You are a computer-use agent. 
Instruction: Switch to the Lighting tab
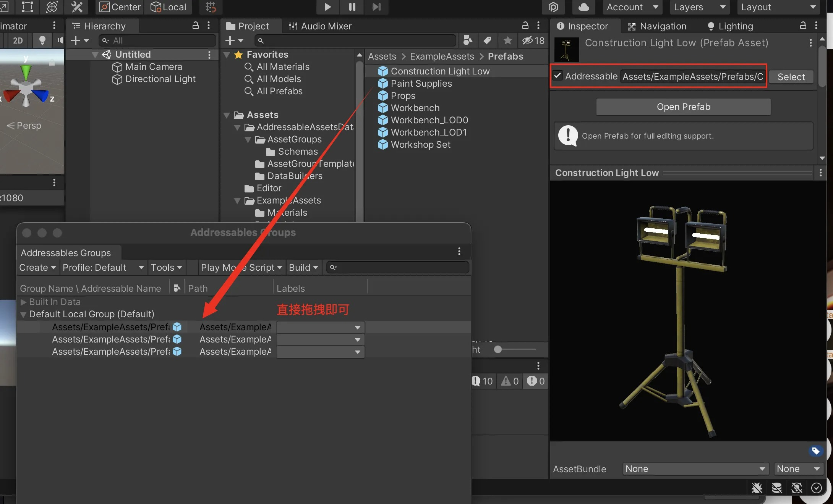pyautogui.click(x=730, y=26)
